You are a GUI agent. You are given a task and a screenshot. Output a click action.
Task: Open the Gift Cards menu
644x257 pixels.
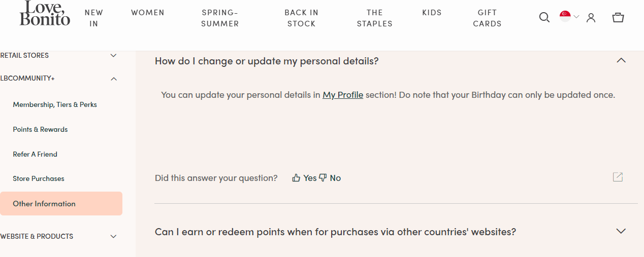point(487,18)
